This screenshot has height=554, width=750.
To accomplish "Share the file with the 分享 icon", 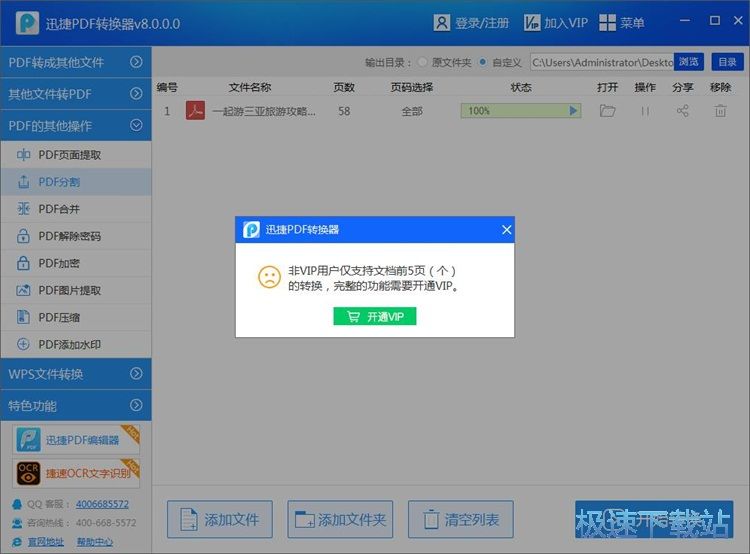I will pyautogui.click(x=683, y=111).
